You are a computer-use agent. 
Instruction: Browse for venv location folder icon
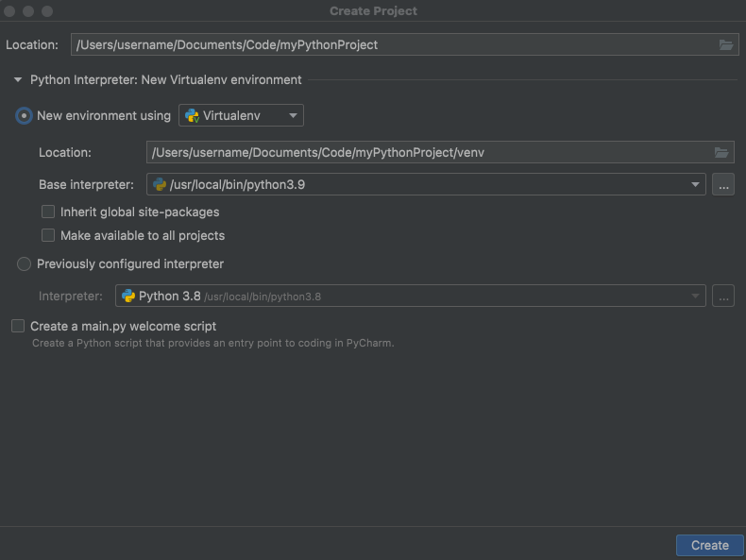click(x=721, y=152)
